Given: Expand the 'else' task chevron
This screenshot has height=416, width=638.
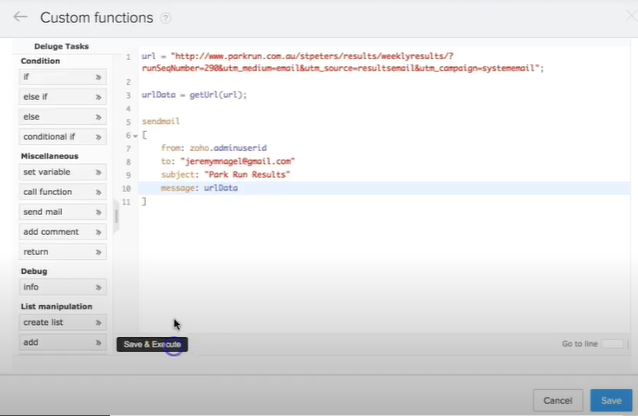Looking at the screenshot, I should (98, 117).
